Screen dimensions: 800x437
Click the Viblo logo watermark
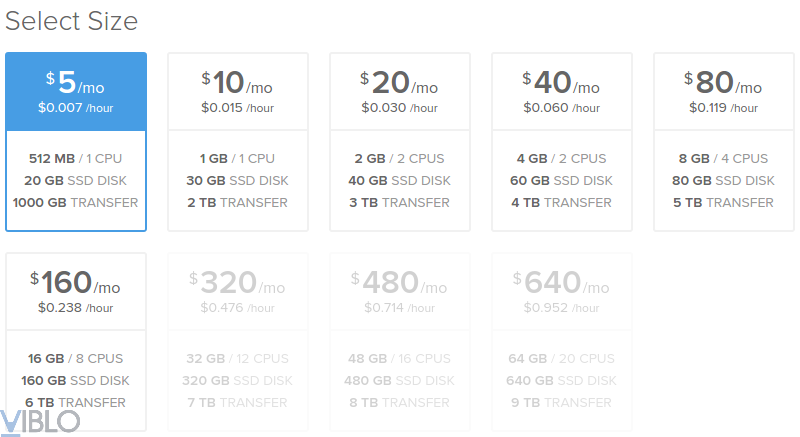pos(40,422)
